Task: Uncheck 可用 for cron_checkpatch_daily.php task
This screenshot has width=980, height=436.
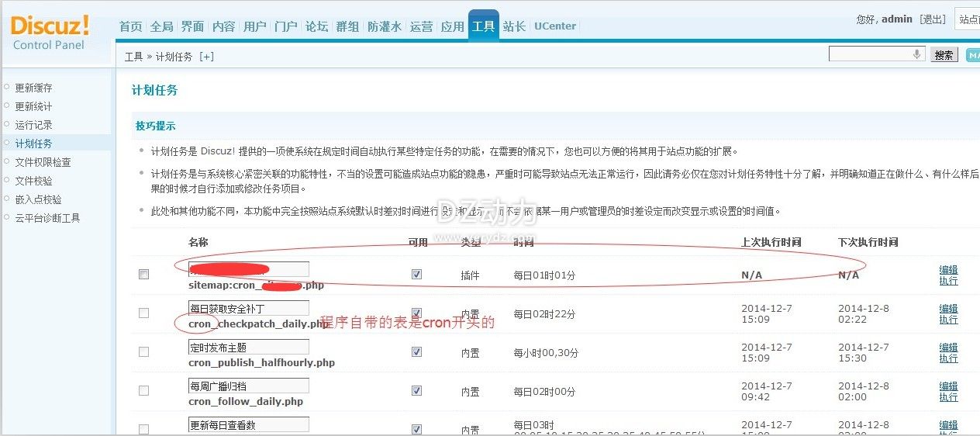Action: point(417,313)
